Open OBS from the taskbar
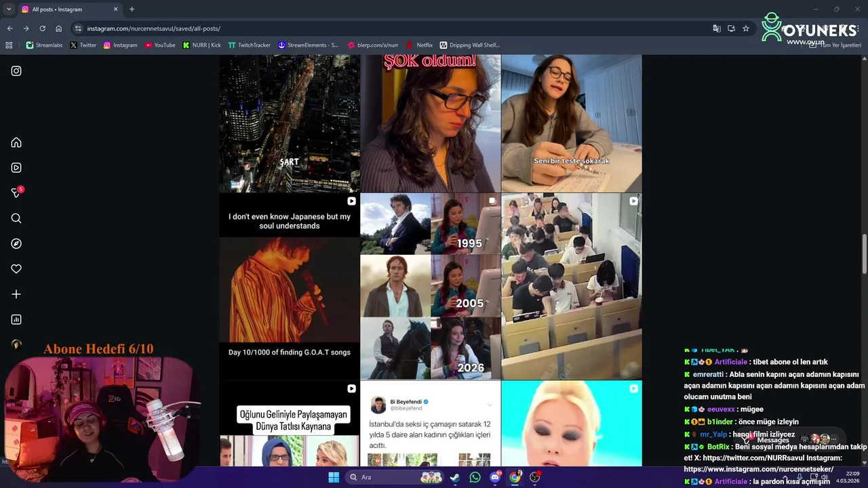 [x=535, y=477]
